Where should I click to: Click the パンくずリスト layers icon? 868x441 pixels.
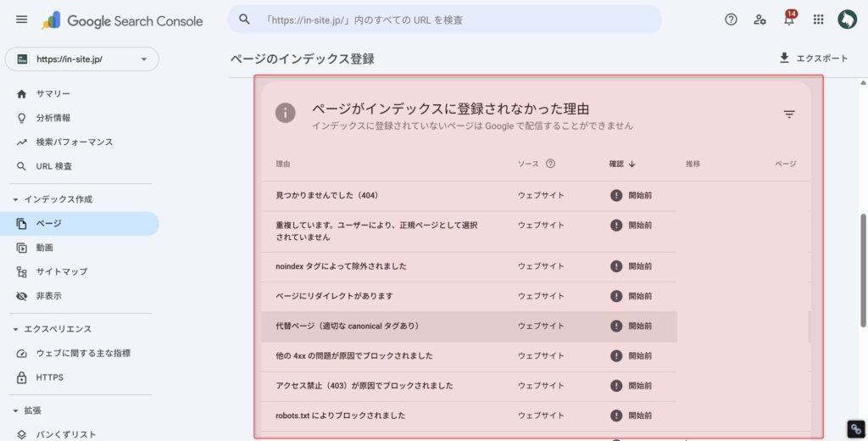click(x=21, y=435)
